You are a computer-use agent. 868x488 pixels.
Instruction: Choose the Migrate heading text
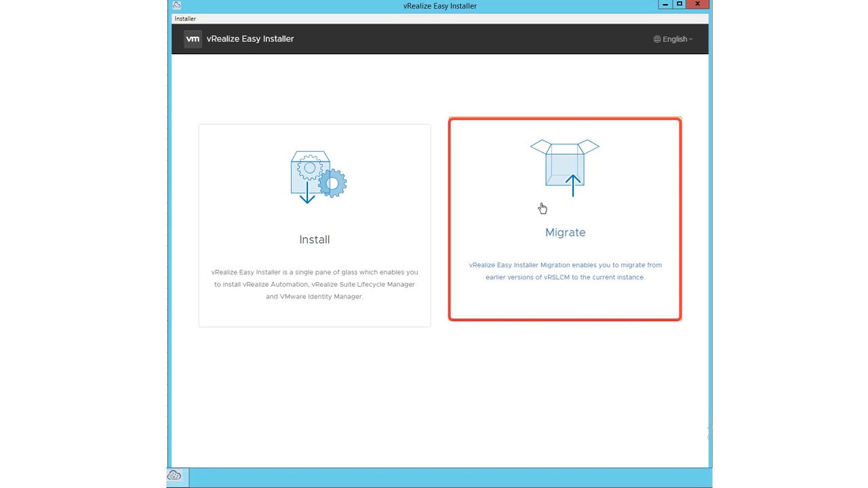(565, 232)
